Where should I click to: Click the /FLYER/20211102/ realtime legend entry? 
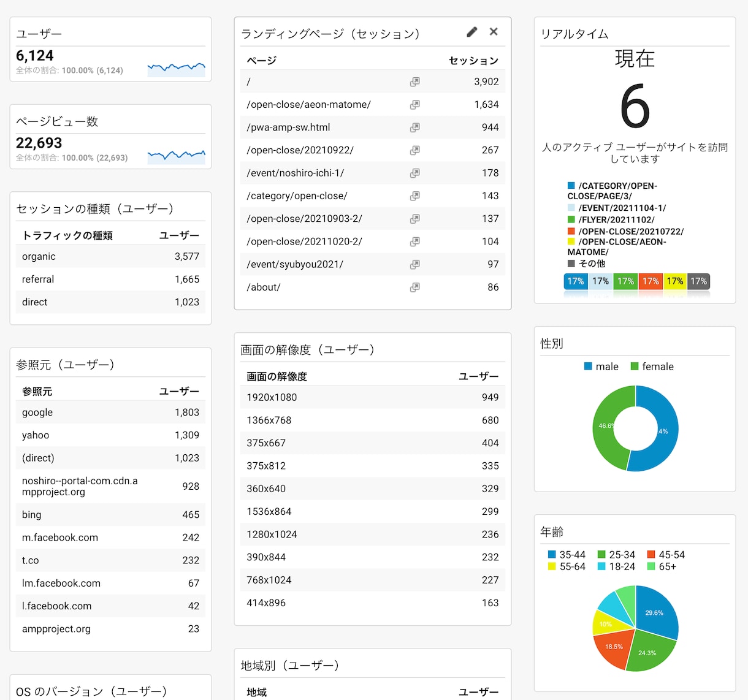click(x=611, y=219)
